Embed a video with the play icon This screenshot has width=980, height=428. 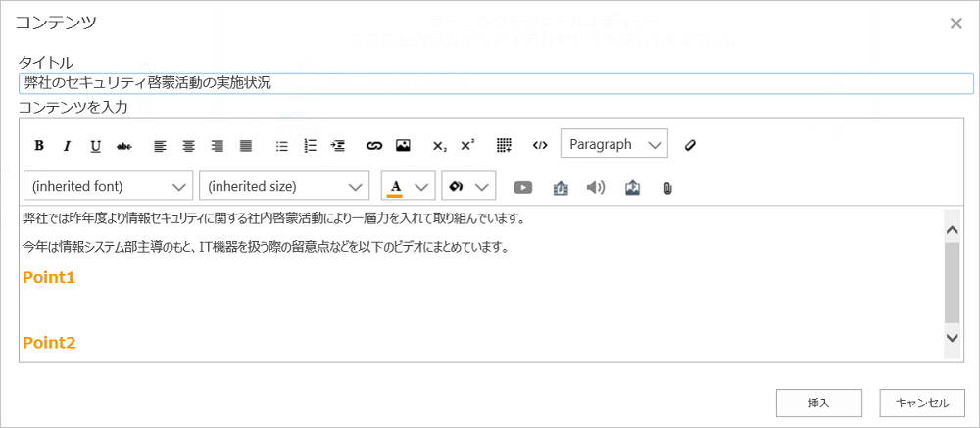523,187
